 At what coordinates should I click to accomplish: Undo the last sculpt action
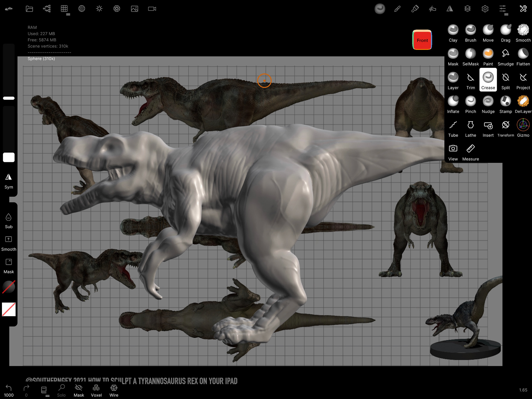point(9,391)
